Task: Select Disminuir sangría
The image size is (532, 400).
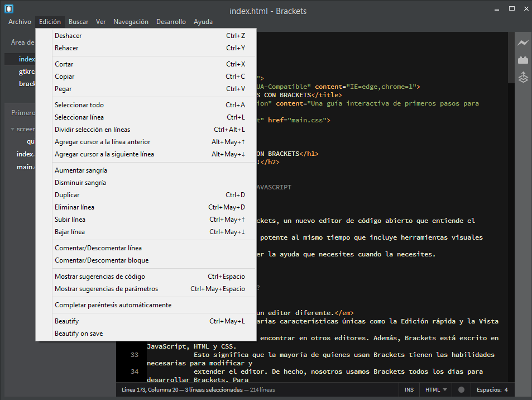Action: 146,183
